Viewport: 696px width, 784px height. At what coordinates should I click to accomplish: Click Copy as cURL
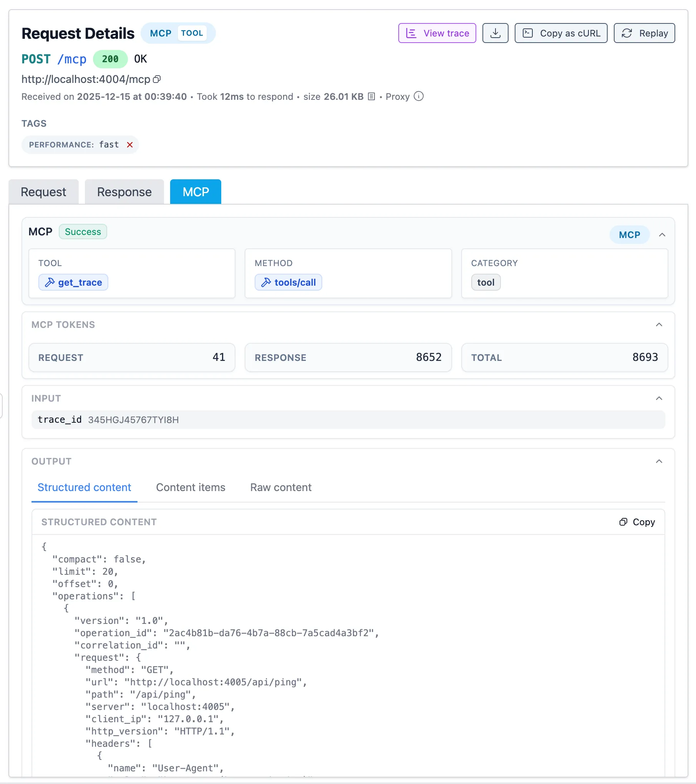pyautogui.click(x=561, y=33)
